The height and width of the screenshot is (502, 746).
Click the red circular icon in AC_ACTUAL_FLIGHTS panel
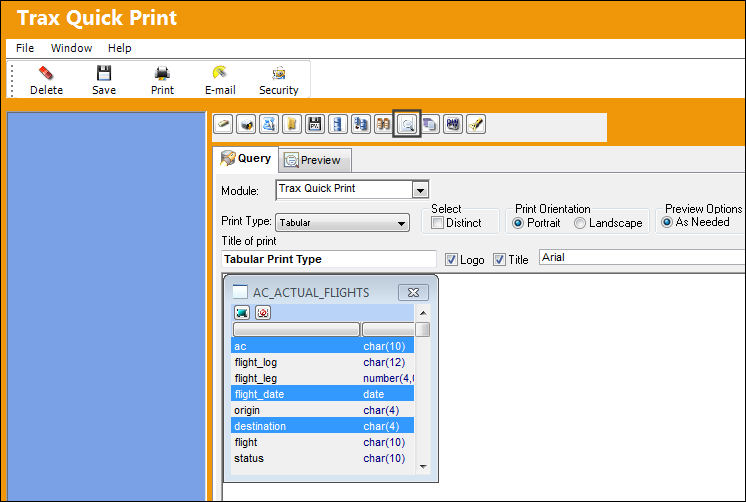(263, 313)
